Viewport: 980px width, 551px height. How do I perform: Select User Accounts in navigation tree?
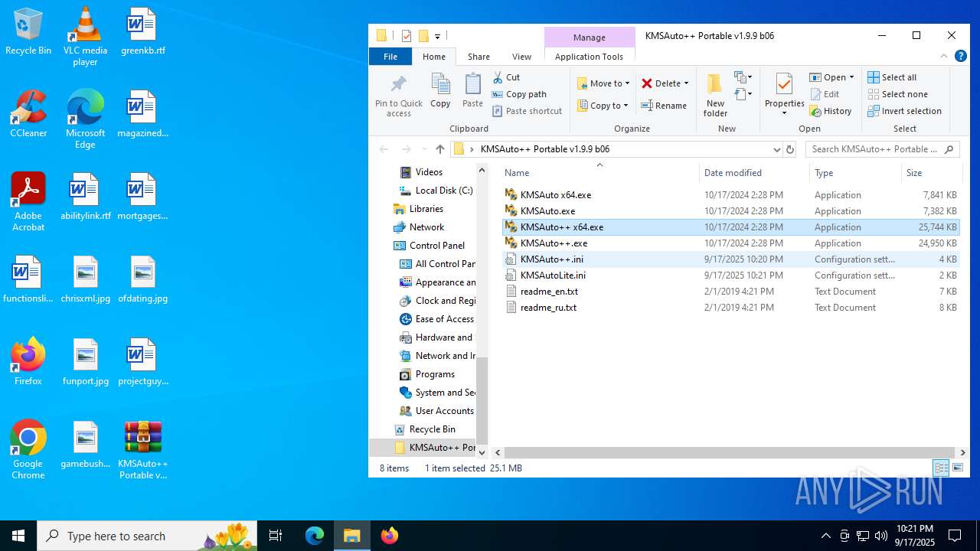[x=436, y=411]
